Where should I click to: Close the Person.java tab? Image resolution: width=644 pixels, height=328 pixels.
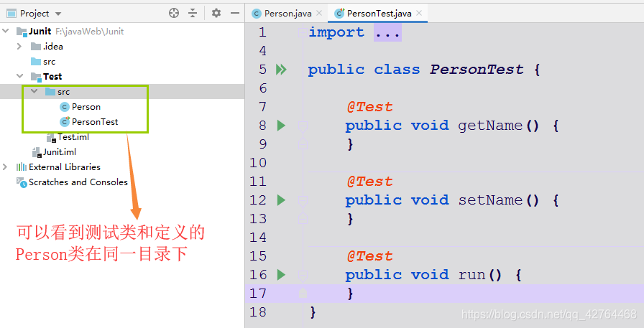click(x=320, y=13)
